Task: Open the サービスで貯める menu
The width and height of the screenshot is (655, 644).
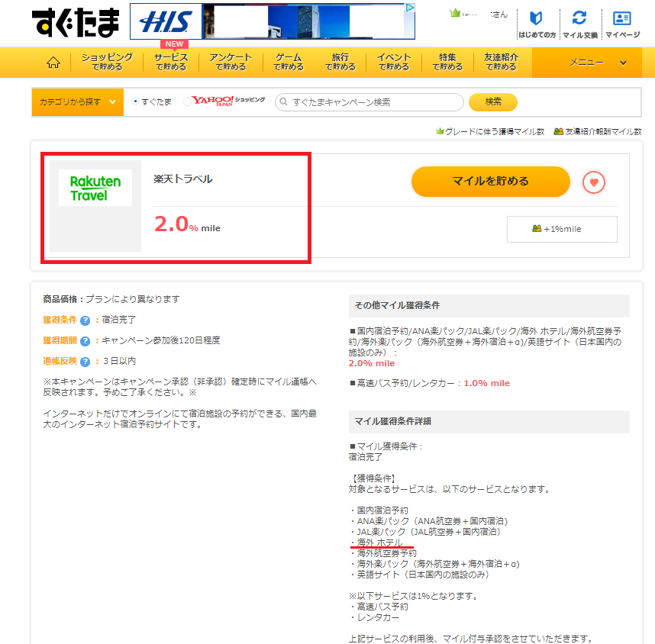Action: point(171,62)
